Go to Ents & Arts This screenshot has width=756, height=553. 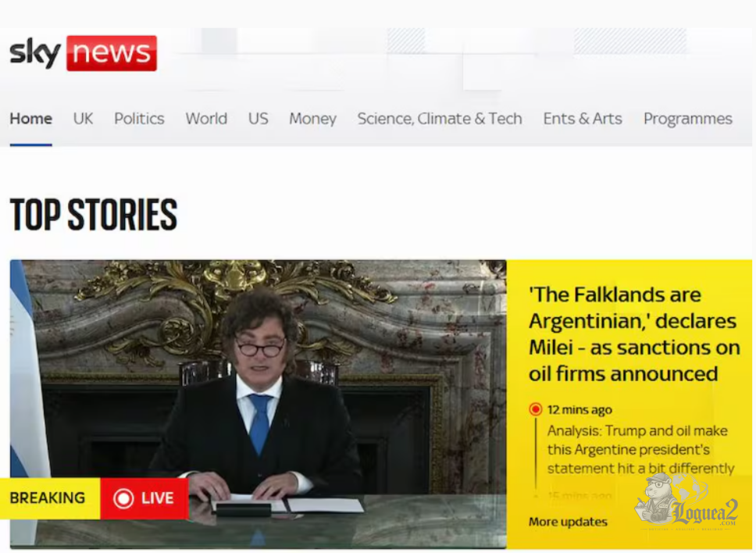(x=583, y=119)
